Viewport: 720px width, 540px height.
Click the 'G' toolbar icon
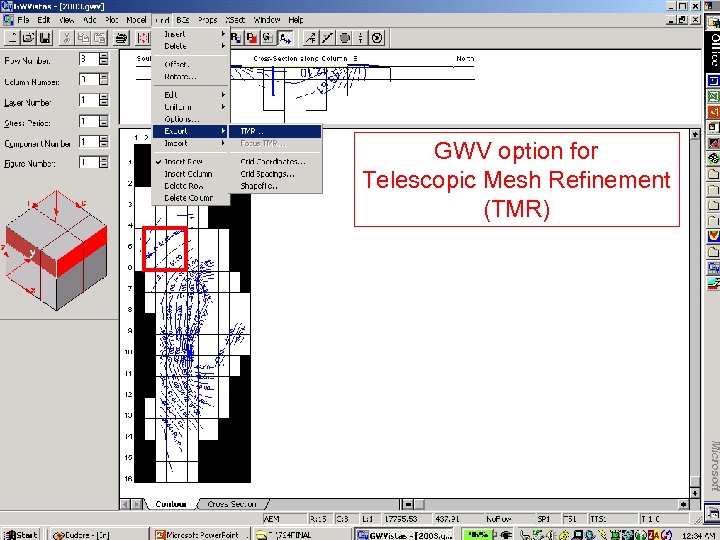268,38
